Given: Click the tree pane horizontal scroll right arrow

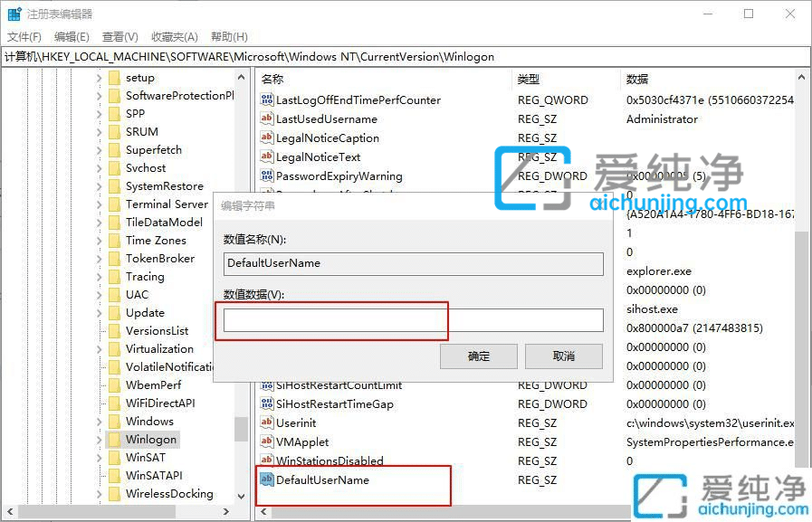Looking at the screenshot, I should click(225, 511).
